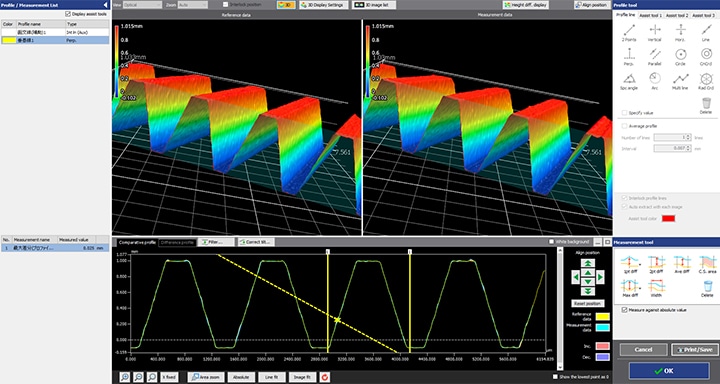Switch to the Difference profile tab
The image size is (720, 384).
177,242
